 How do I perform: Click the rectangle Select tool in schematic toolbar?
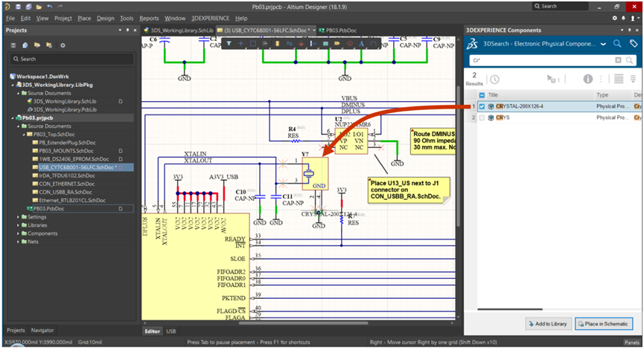253,43
